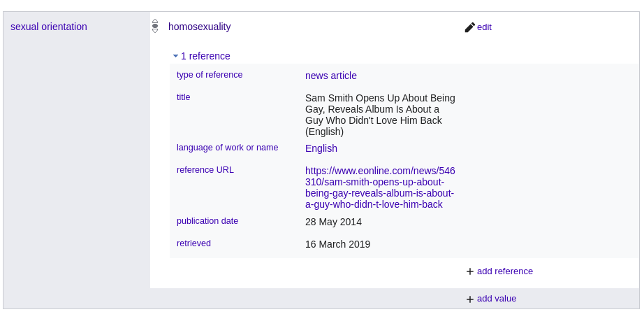This screenshot has width=644, height=312.
Task: Collapse the 1 reference triangle arrow
Action: coord(176,56)
